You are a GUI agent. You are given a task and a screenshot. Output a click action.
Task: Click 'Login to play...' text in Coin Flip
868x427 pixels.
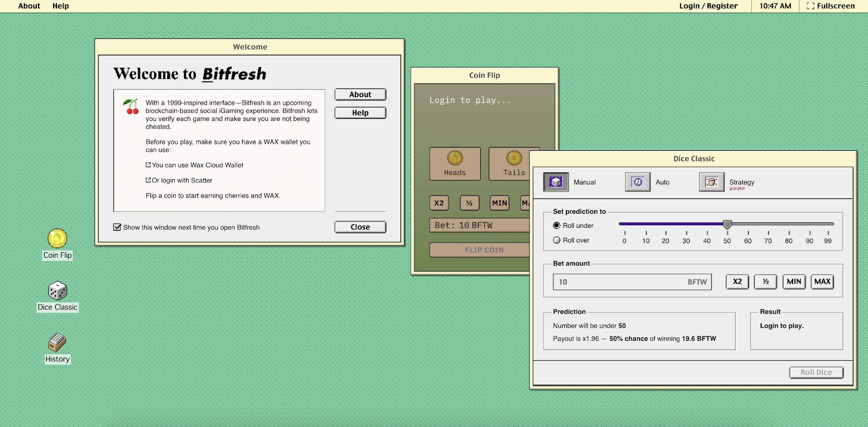click(x=470, y=100)
